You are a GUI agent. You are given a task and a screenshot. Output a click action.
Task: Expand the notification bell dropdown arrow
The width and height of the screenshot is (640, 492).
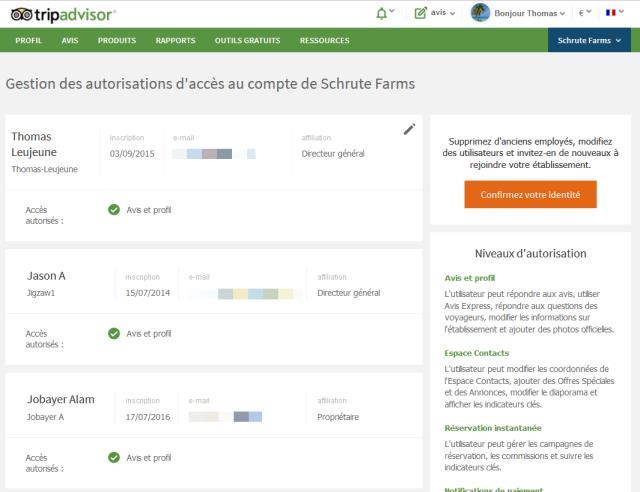click(x=392, y=11)
